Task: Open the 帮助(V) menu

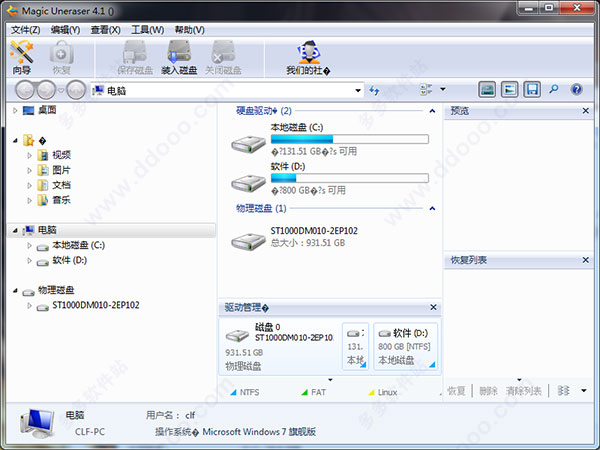Action: pos(189,30)
